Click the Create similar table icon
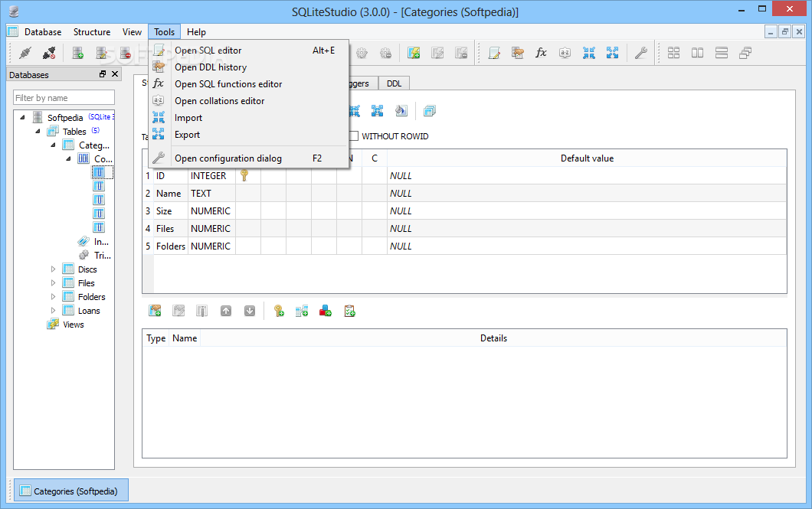This screenshot has height=509, width=812. tap(429, 111)
